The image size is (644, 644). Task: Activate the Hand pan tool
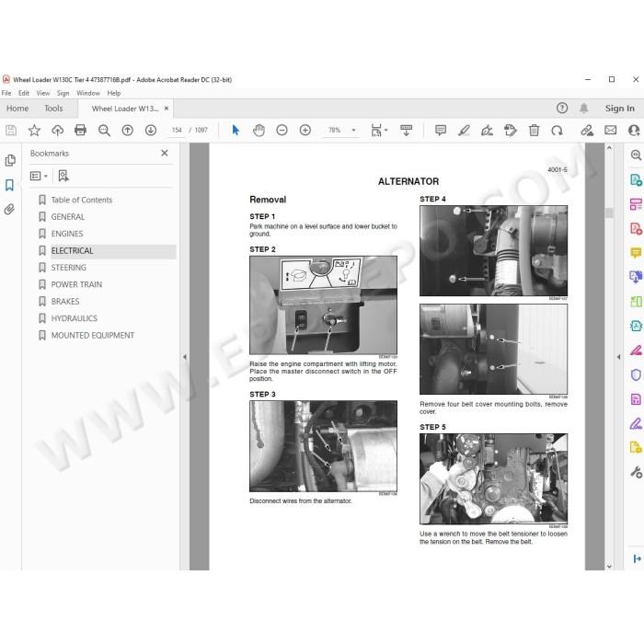point(259,131)
